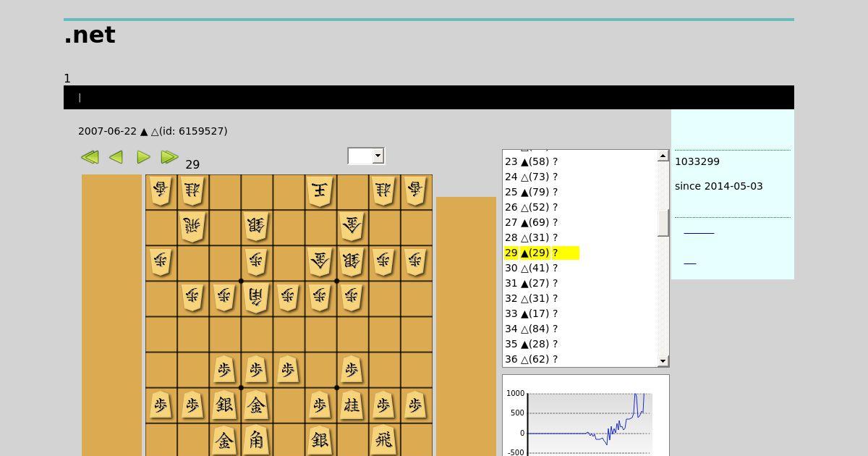868x456 pixels.
Task: Click the move list scrollbar up arrow
Action: pos(663,156)
